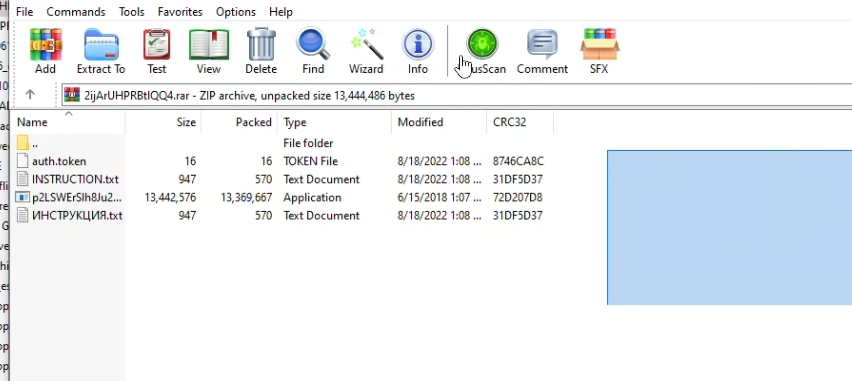852x381 pixels.
Task: Select the auth.token file name
Action: click(59, 161)
